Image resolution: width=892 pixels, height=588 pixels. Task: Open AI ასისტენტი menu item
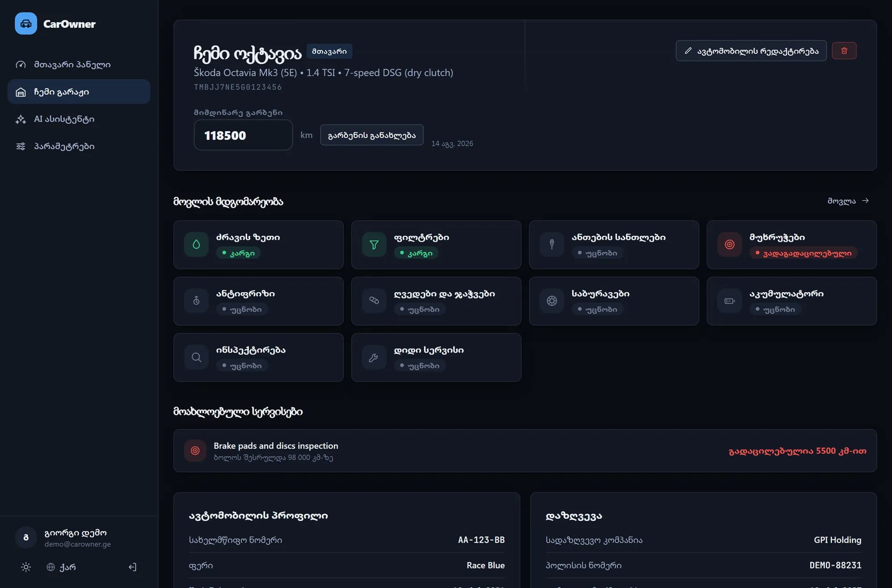pos(79,119)
